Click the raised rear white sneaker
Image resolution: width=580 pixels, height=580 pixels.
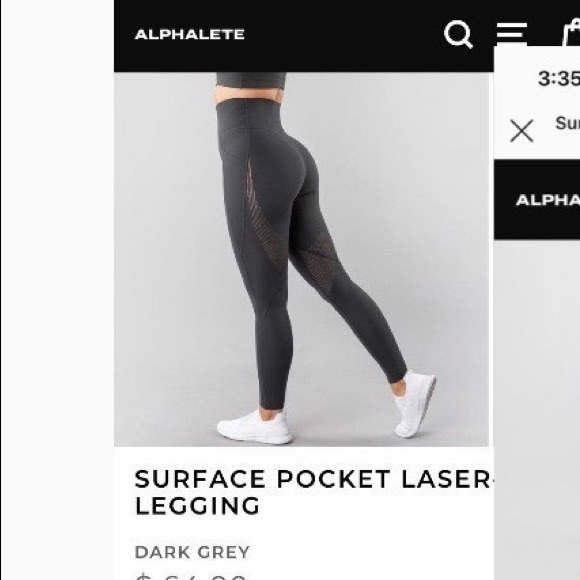tap(414, 403)
